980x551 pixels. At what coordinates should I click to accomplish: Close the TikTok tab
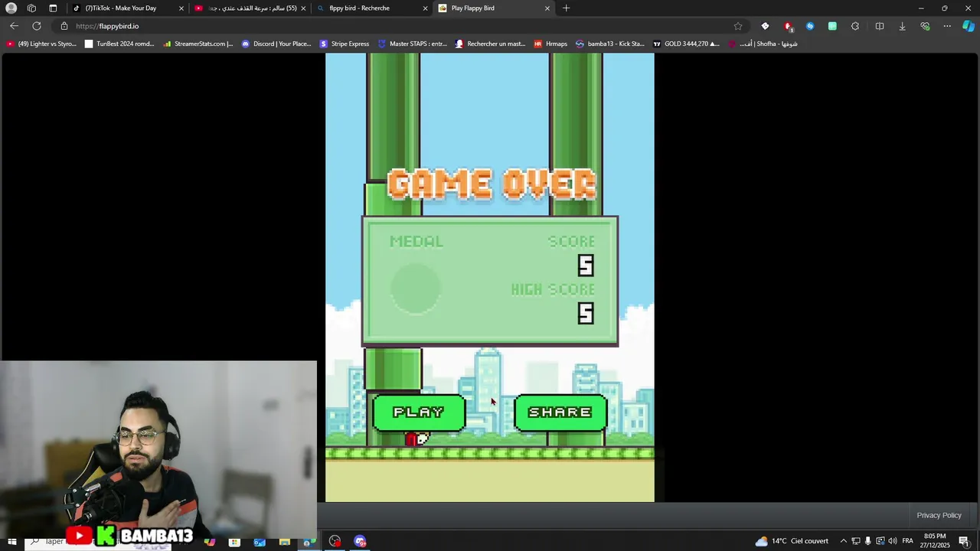pyautogui.click(x=181, y=8)
